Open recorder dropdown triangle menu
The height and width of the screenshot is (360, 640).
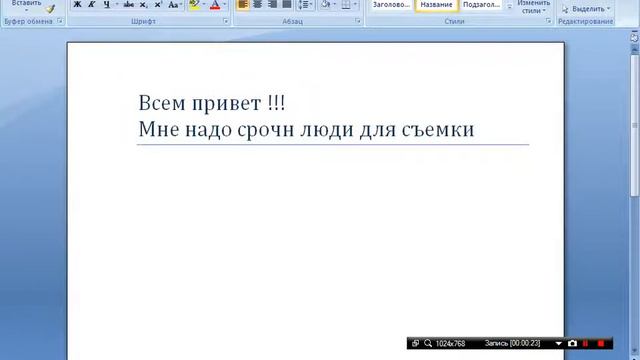click(558, 344)
